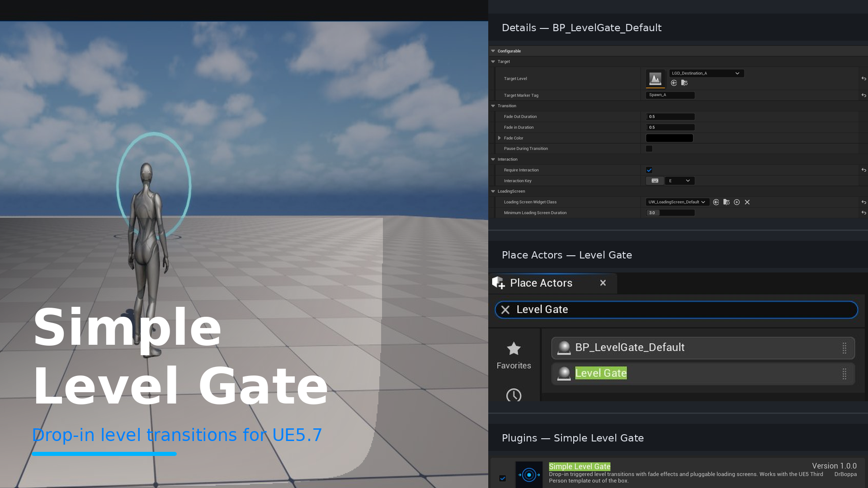
Task: Open the Interaction Key E dropdown
Action: point(679,181)
